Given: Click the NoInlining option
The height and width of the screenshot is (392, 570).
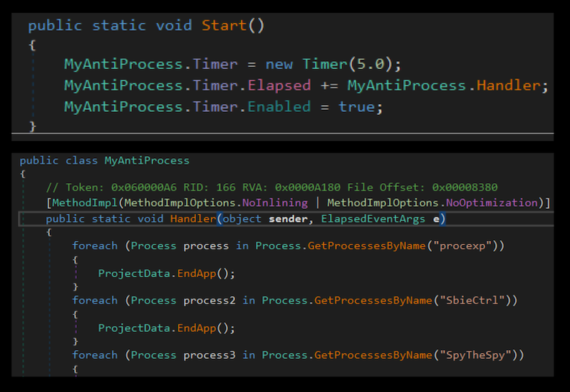Looking at the screenshot, I should point(275,202).
